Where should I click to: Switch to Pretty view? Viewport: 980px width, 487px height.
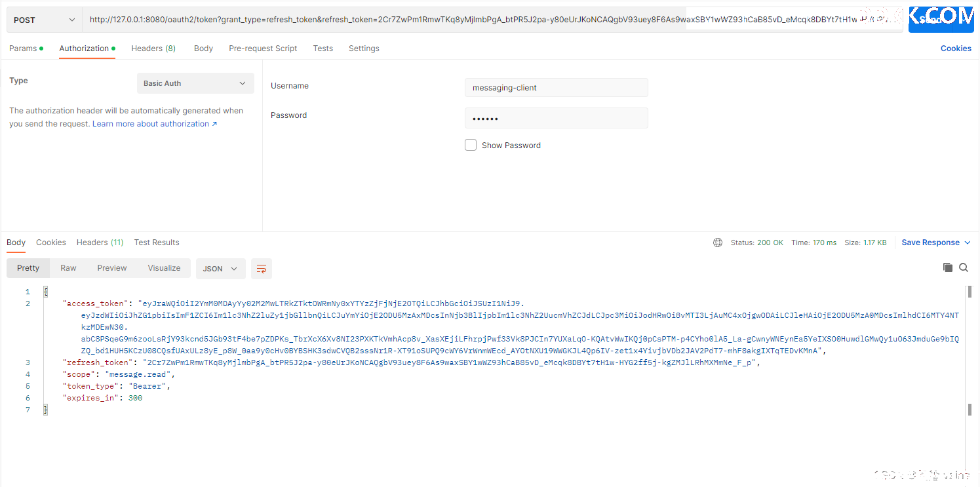pos(28,268)
